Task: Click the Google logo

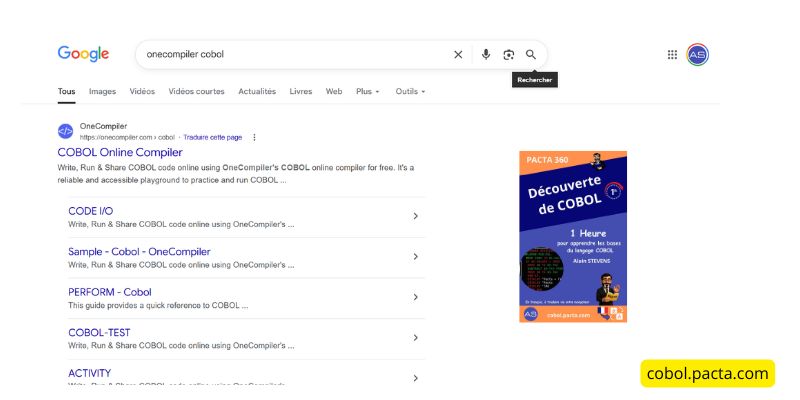Action: [x=83, y=54]
